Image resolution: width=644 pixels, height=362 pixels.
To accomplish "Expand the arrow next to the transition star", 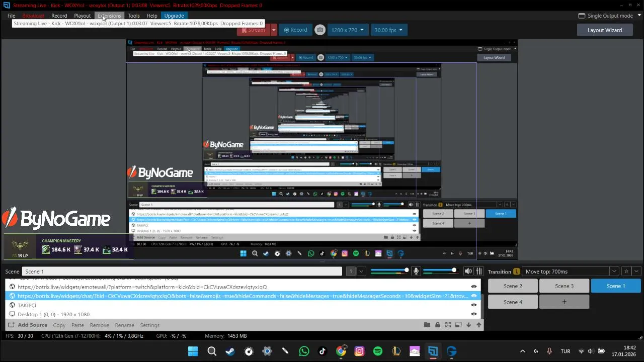I will tap(636, 271).
